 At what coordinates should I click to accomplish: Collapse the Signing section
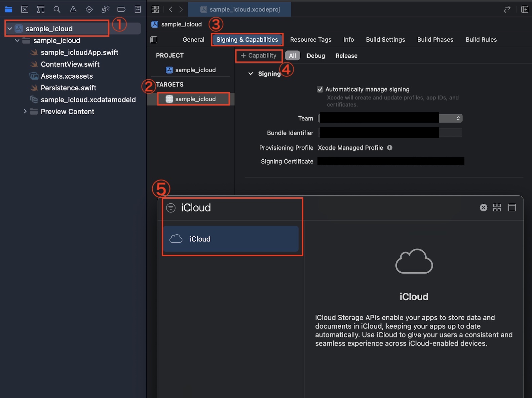[x=251, y=74]
